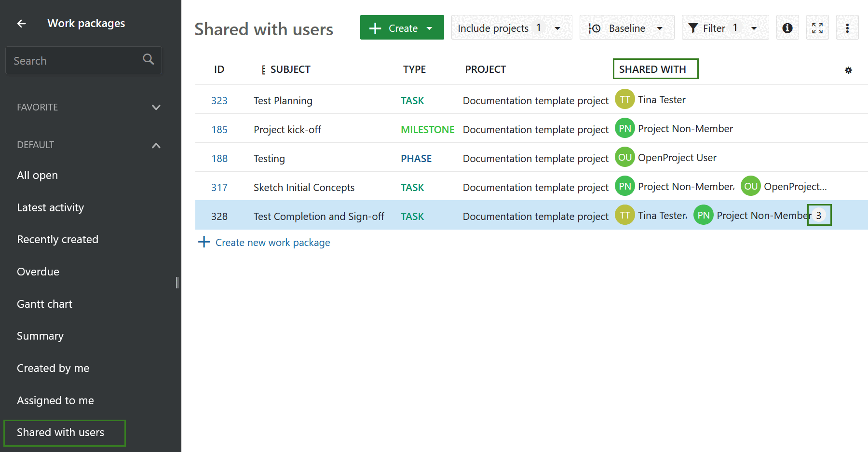The height and width of the screenshot is (452, 868).
Task: Collapse the DEFAULT section
Action: pyautogui.click(x=156, y=145)
